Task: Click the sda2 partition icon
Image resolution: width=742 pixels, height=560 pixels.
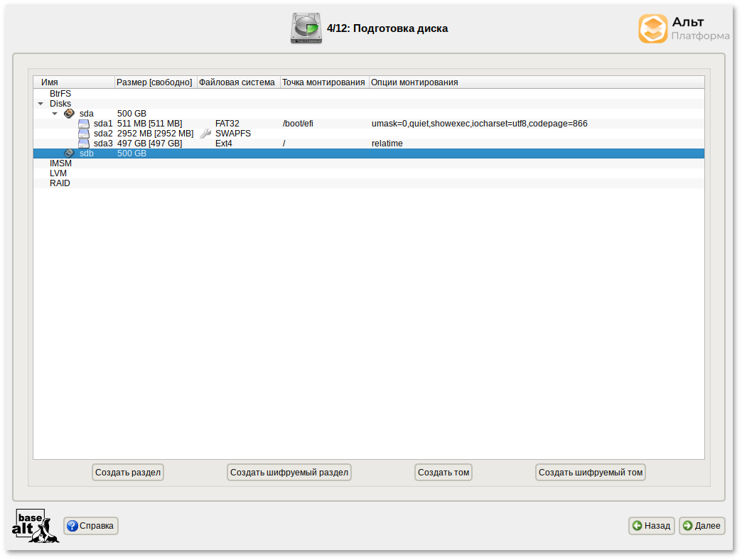Action: pyautogui.click(x=84, y=134)
